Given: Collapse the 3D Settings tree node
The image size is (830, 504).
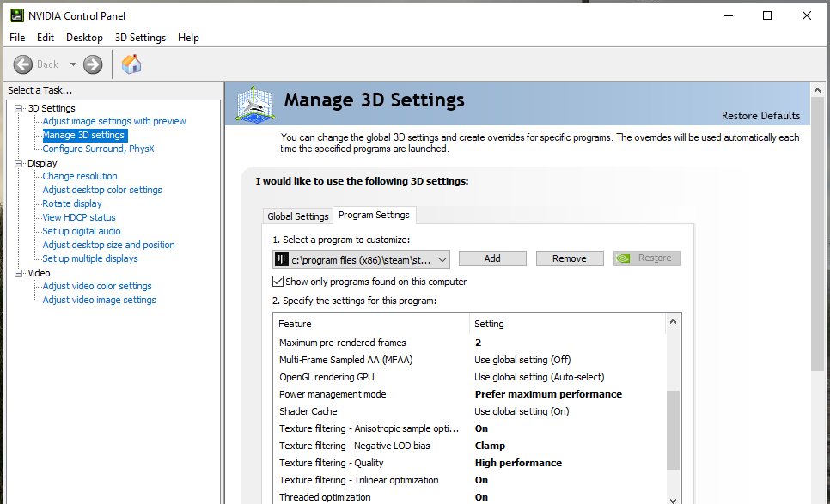Looking at the screenshot, I should (x=19, y=108).
